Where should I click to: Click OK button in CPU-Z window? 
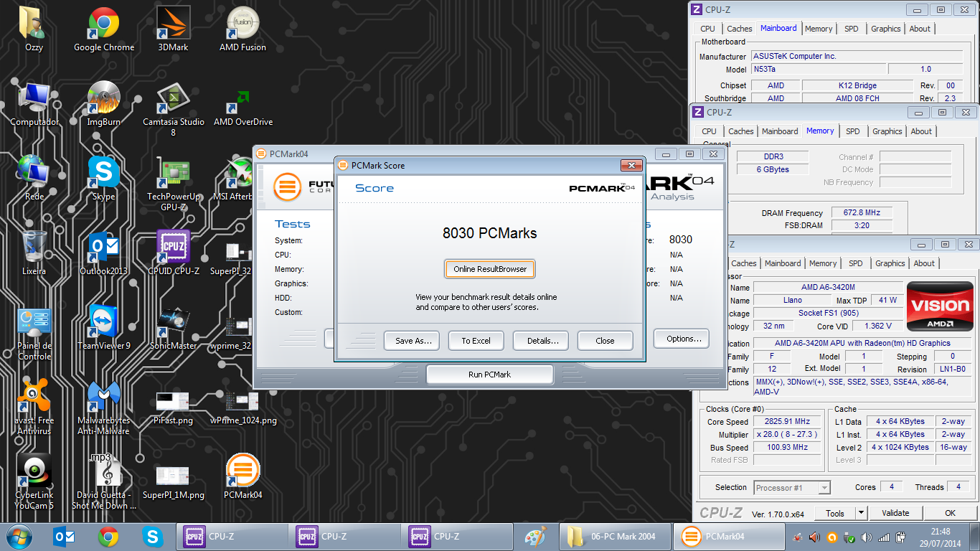[951, 513]
